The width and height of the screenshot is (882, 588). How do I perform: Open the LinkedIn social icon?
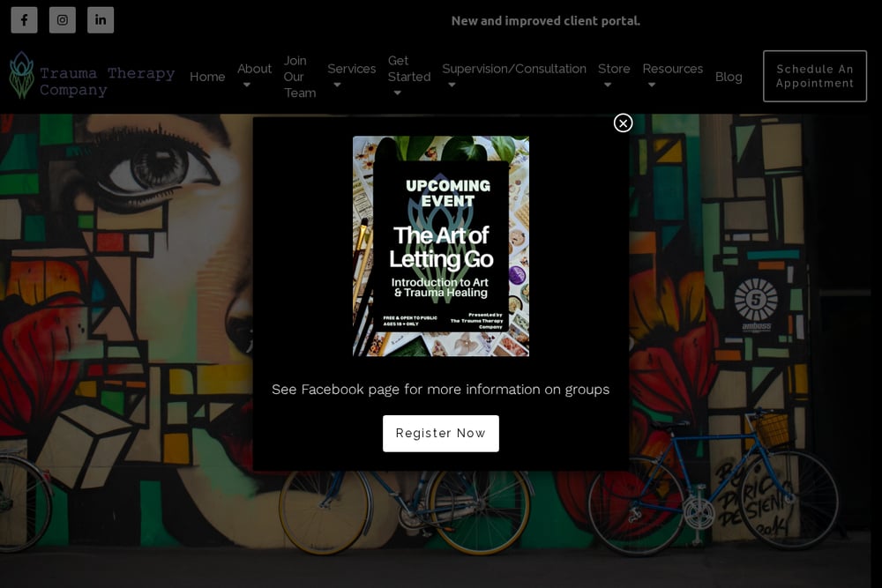pyautogui.click(x=101, y=20)
